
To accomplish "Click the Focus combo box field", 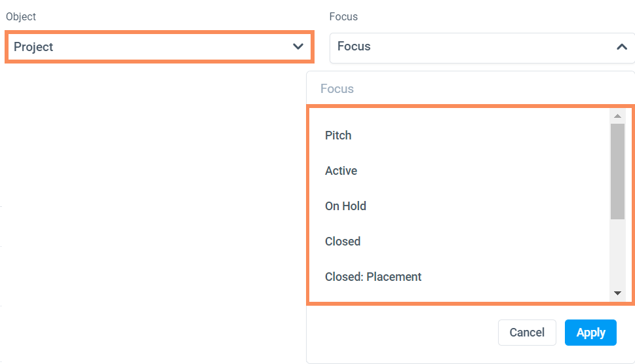I will 472,47.
